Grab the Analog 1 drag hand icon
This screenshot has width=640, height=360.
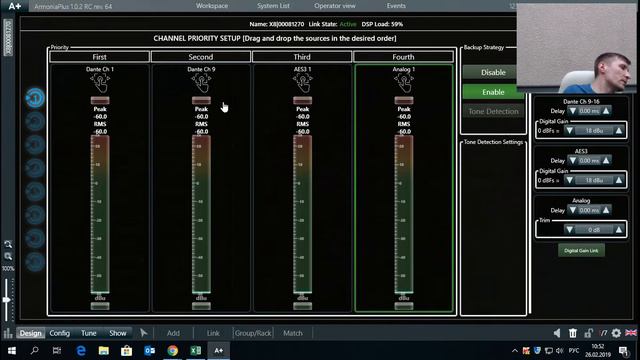tap(404, 83)
